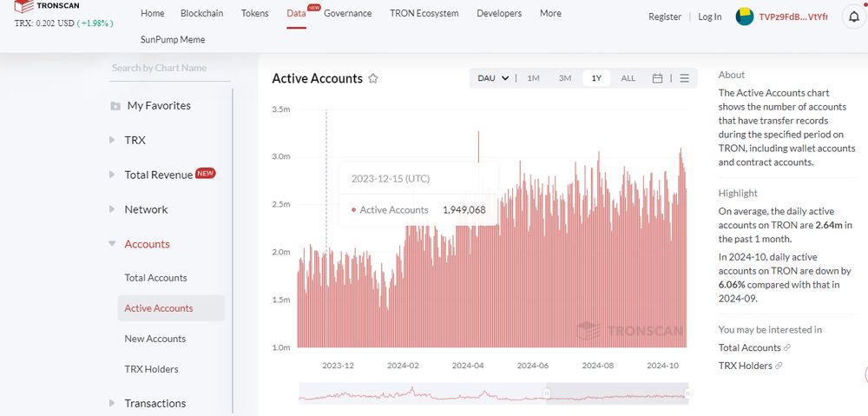Select the 1M time range
The height and width of the screenshot is (416, 868).
click(x=533, y=78)
